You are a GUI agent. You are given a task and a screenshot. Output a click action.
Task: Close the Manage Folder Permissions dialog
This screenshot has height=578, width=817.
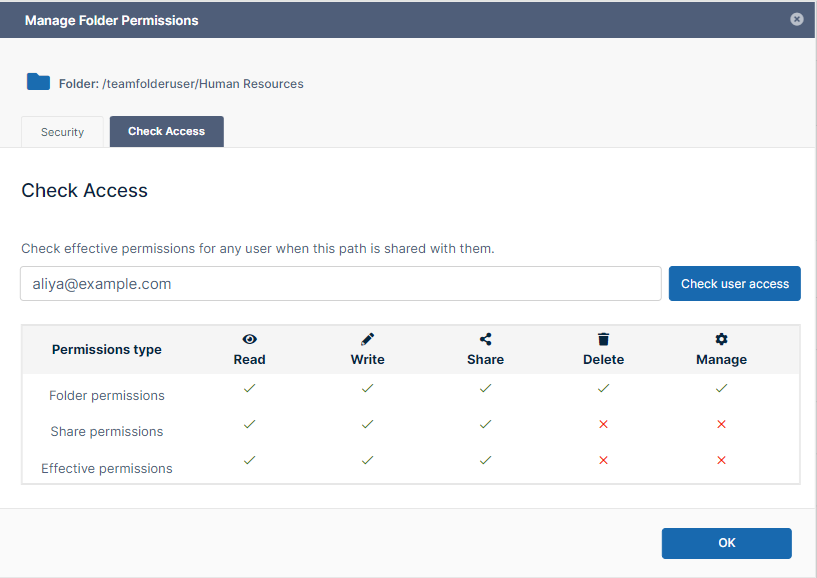coord(796,19)
